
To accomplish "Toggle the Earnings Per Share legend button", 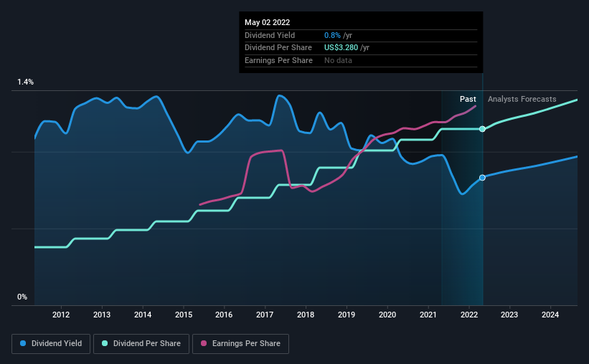I will (x=240, y=344).
